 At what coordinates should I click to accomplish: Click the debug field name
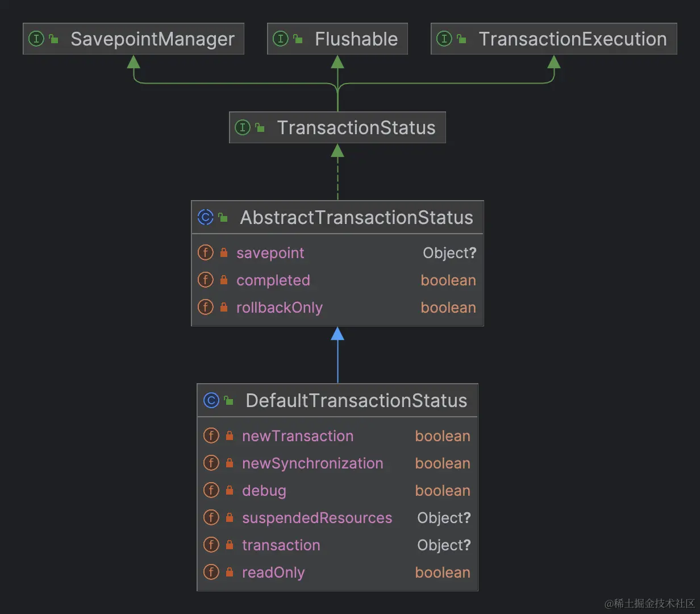click(264, 491)
